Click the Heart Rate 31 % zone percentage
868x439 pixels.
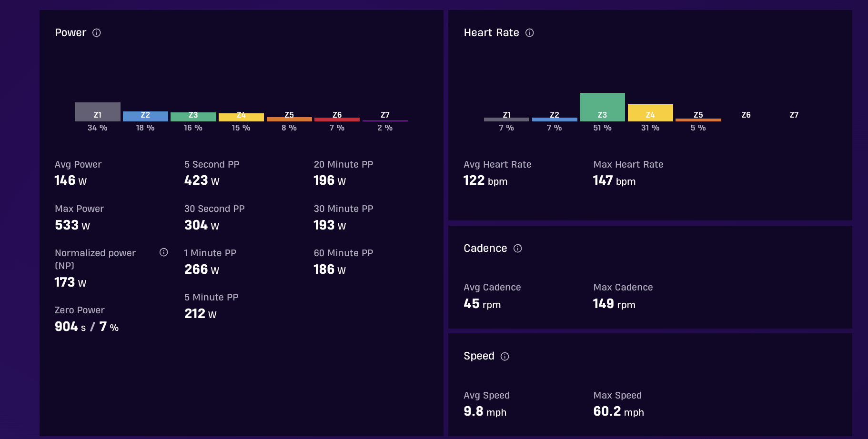[650, 128]
